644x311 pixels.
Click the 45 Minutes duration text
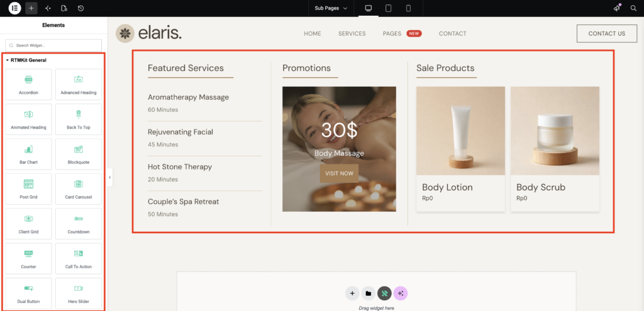(x=163, y=145)
